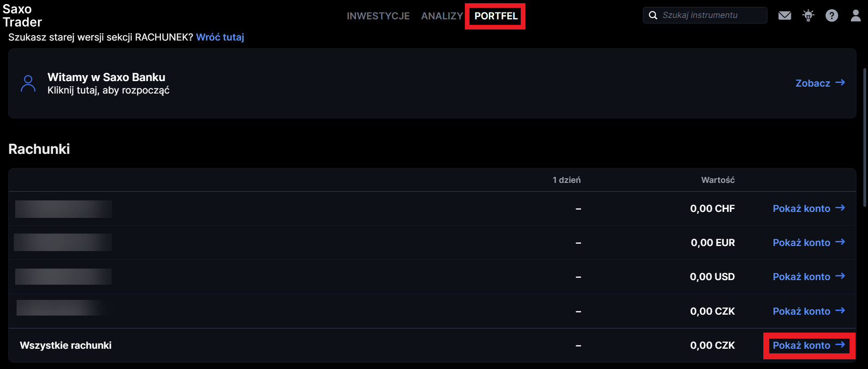Open the messages envelope icon
This screenshot has width=868, height=369.
click(x=785, y=16)
